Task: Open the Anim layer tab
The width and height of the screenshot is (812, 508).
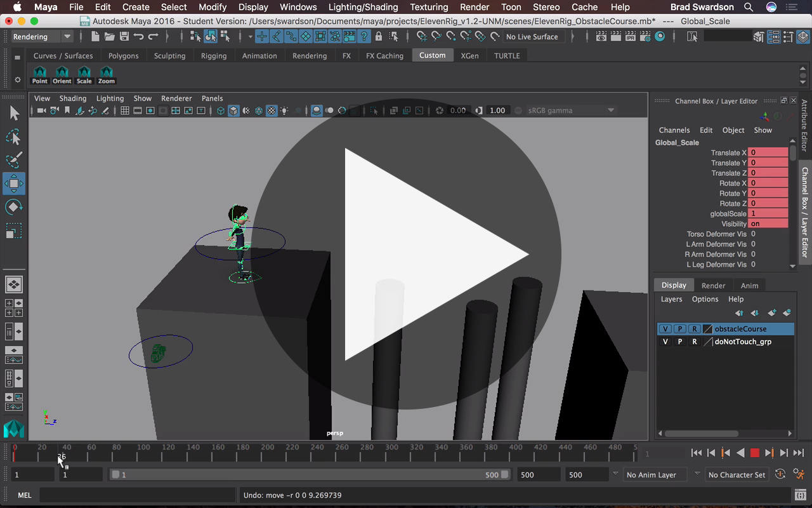Action: coord(749,285)
